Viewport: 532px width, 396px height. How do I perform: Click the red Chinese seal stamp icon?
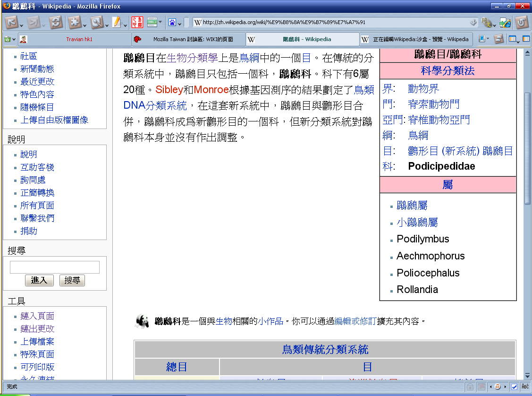pos(137,22)
